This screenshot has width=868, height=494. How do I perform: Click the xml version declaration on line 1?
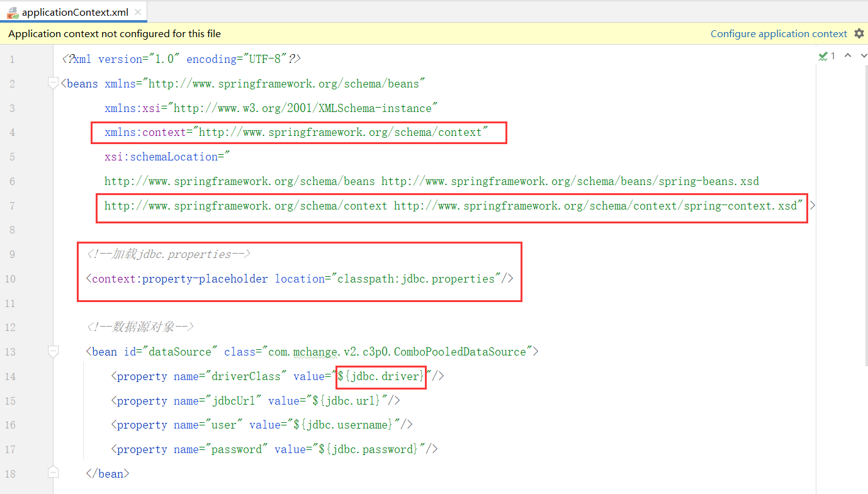[x=181, y=59]
